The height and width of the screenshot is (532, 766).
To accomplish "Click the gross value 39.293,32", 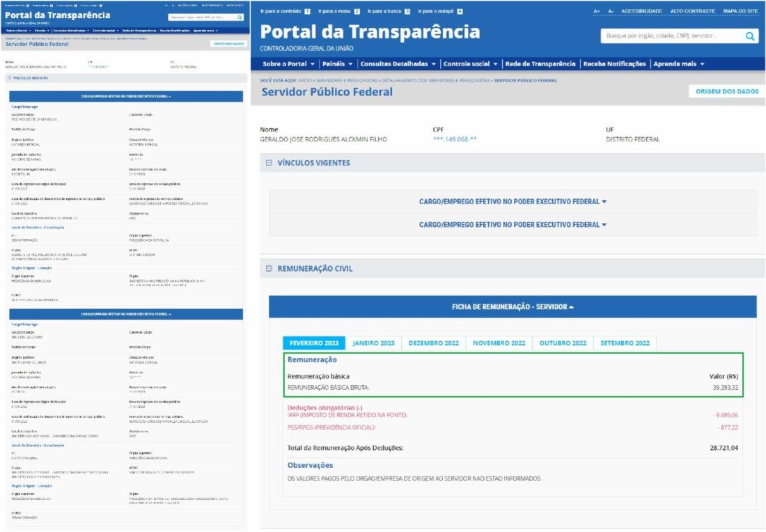I will (726, 387).
